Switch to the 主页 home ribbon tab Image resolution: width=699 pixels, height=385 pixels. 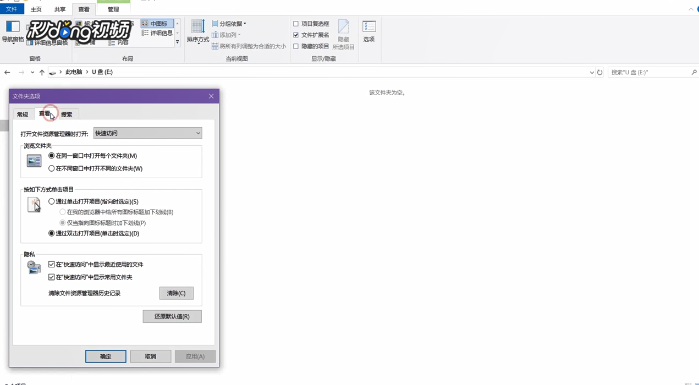[x=36, y=9]
